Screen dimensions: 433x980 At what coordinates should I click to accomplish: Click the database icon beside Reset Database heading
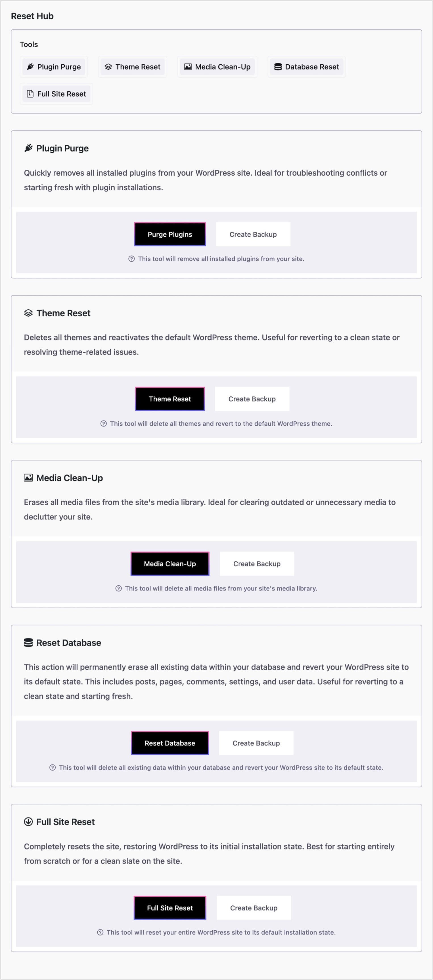click(29, 643)
